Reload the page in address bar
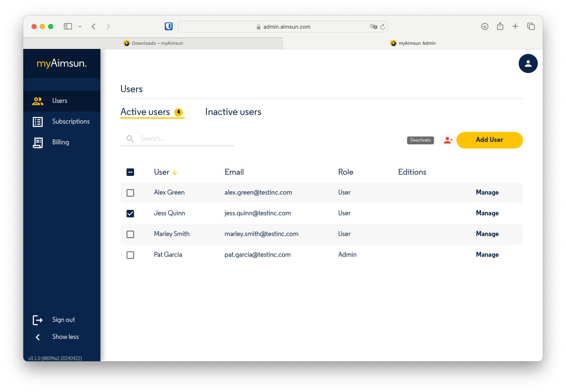566x392 pixels. (383, 27)
